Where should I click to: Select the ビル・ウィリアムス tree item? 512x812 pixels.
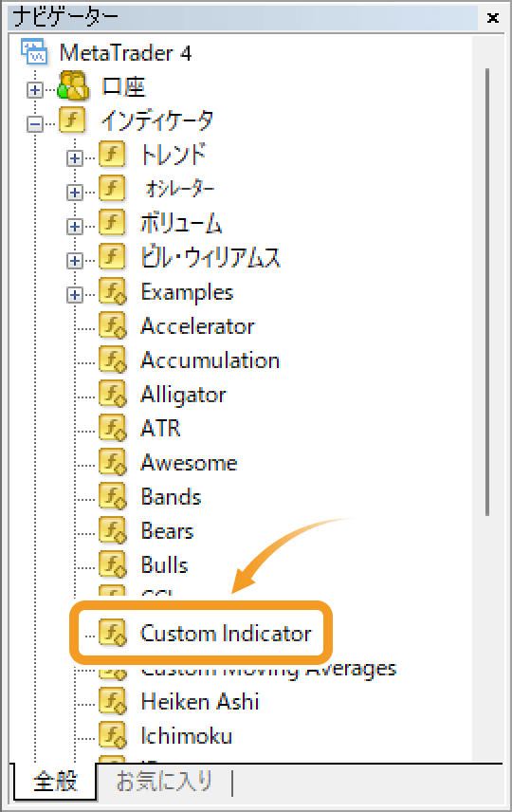click(210, 257)
